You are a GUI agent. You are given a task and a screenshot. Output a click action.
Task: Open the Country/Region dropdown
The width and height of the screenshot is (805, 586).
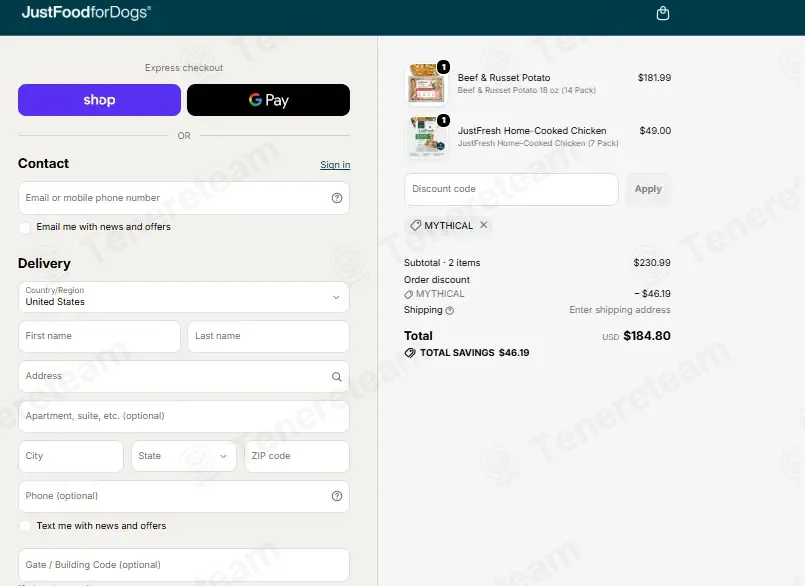tap(184, 297)
